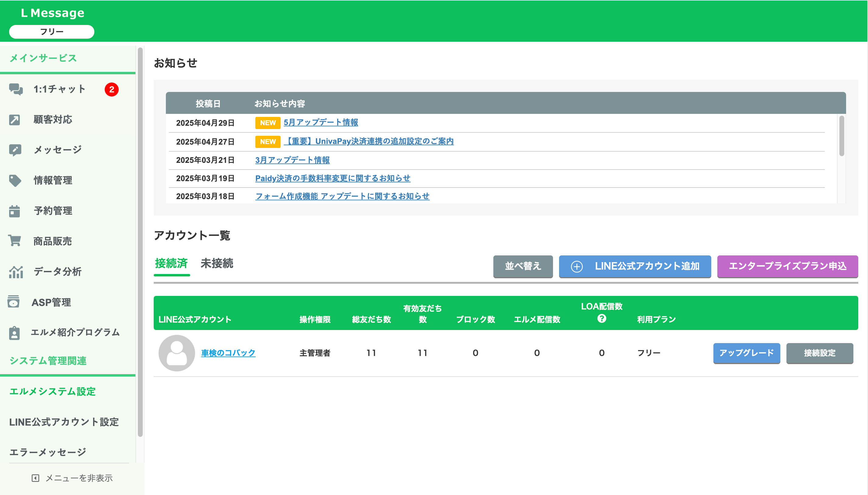Switch to the 未接続 tab
The height and width of the screenshot is (495, 868).
[217, 263]
